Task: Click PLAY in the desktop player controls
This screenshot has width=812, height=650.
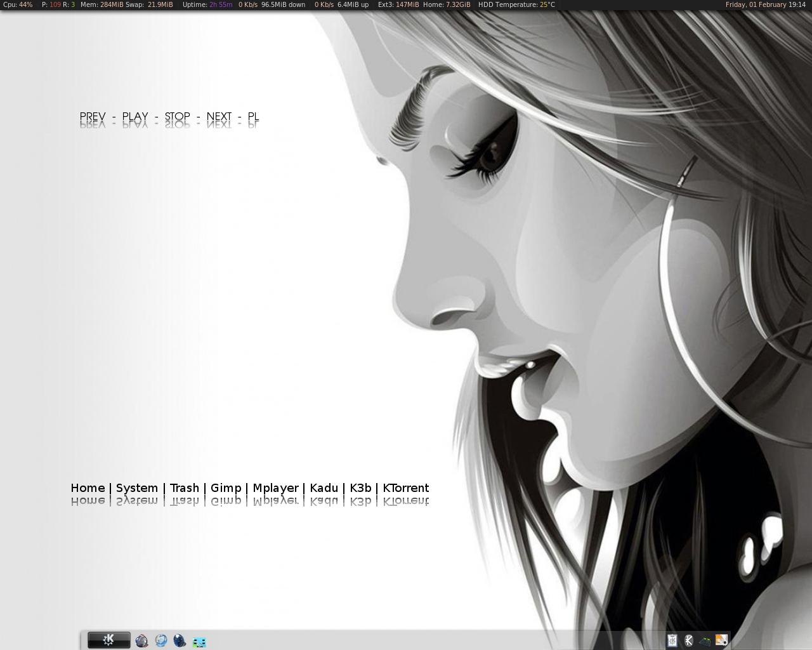Action: tap(135, 117)
